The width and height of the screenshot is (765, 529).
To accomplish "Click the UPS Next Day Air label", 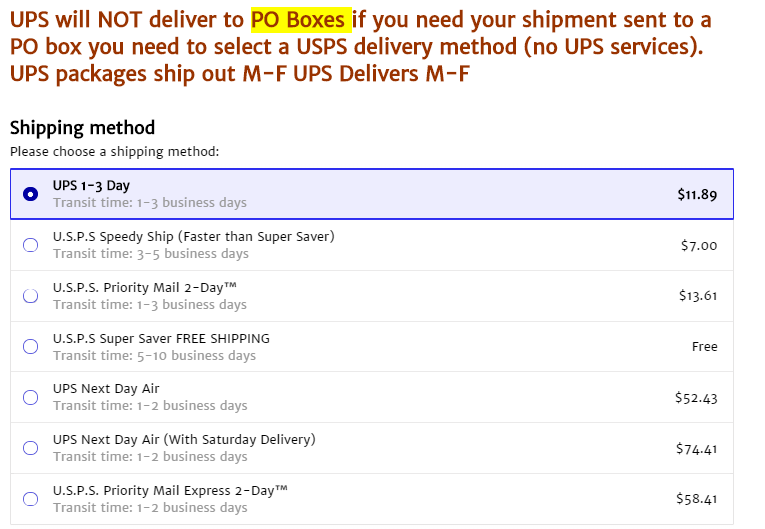I will coord(106,389).
